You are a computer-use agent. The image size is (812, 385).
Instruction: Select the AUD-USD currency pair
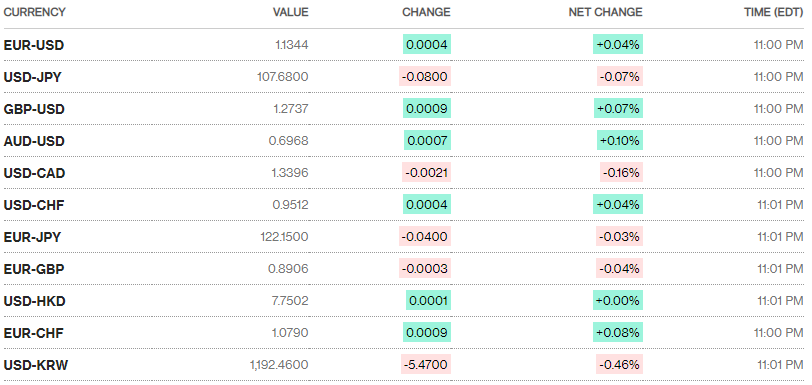[x=34, y=141]
